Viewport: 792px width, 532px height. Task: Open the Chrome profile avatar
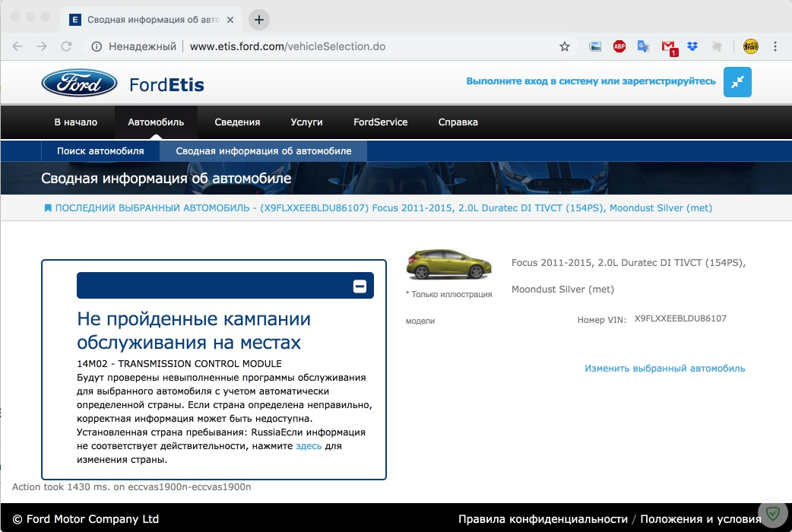pos(751,46)
